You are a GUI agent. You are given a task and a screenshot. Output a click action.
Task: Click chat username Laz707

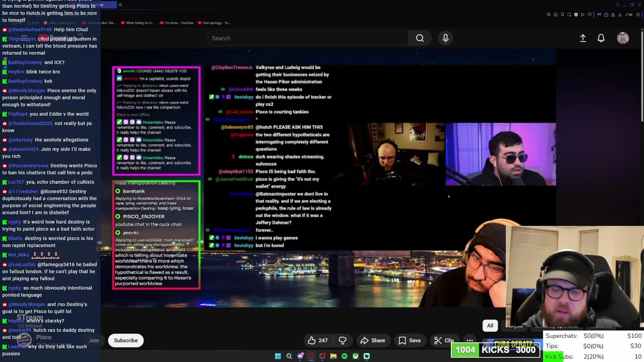click(16, 182)
